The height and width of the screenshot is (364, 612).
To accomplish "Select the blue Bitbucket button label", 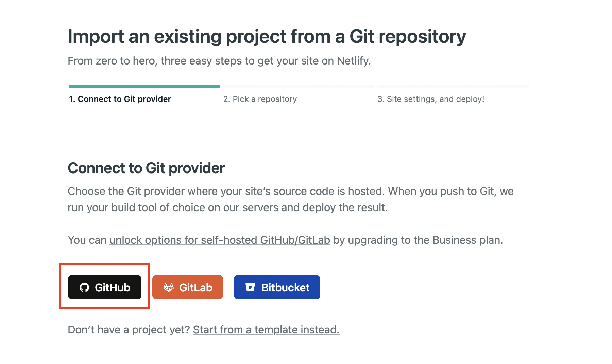I will click(285, 288).
